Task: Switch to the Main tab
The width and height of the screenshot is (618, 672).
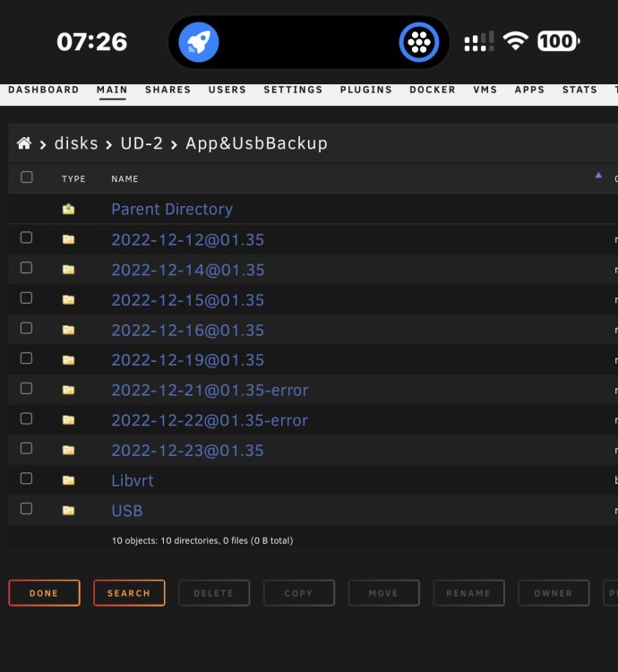Action: pos(112,90)
